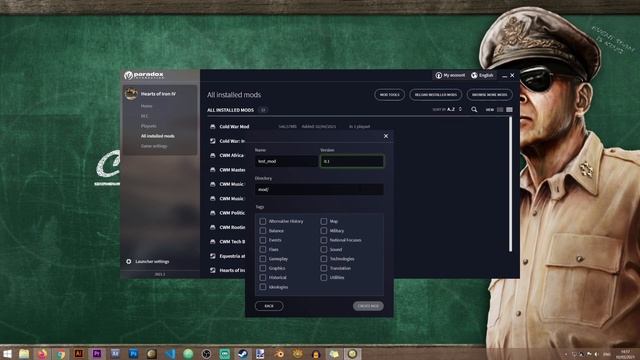Open OBS Studio from the taskbar
The width and height of the screenshot is (640, 360).
coord(207,354)
